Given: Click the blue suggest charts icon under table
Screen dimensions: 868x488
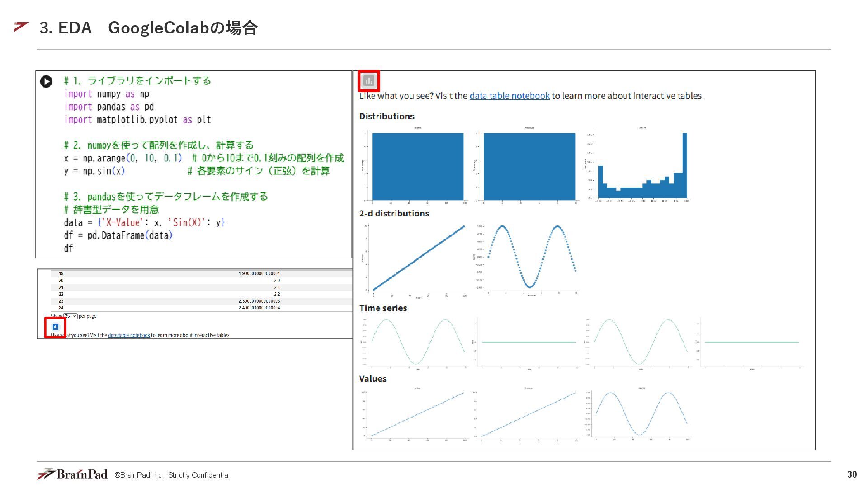Looking at the screenshot, I should pos(56,327).
